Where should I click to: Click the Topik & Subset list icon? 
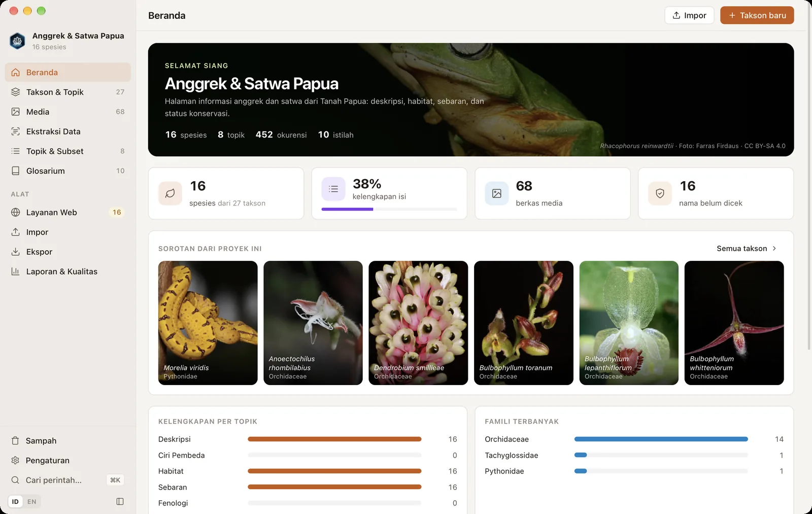(x=16, y=151)
